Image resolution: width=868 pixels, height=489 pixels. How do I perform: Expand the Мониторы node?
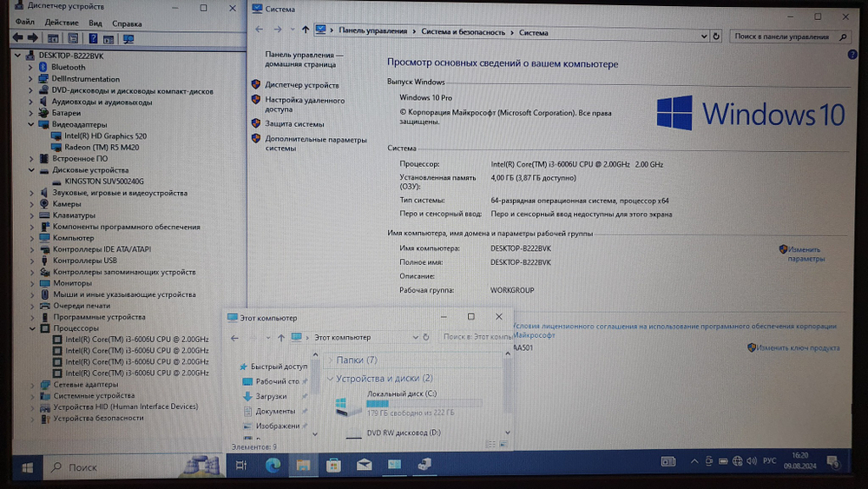[31, 283]
